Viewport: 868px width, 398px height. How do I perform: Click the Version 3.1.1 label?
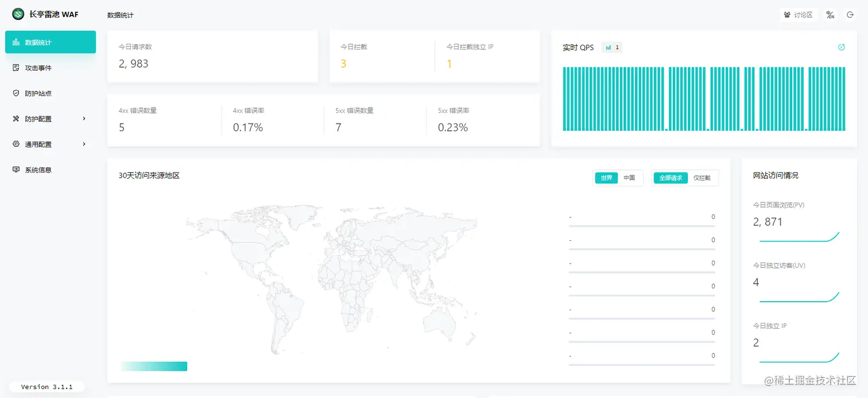tap(47, 387)
